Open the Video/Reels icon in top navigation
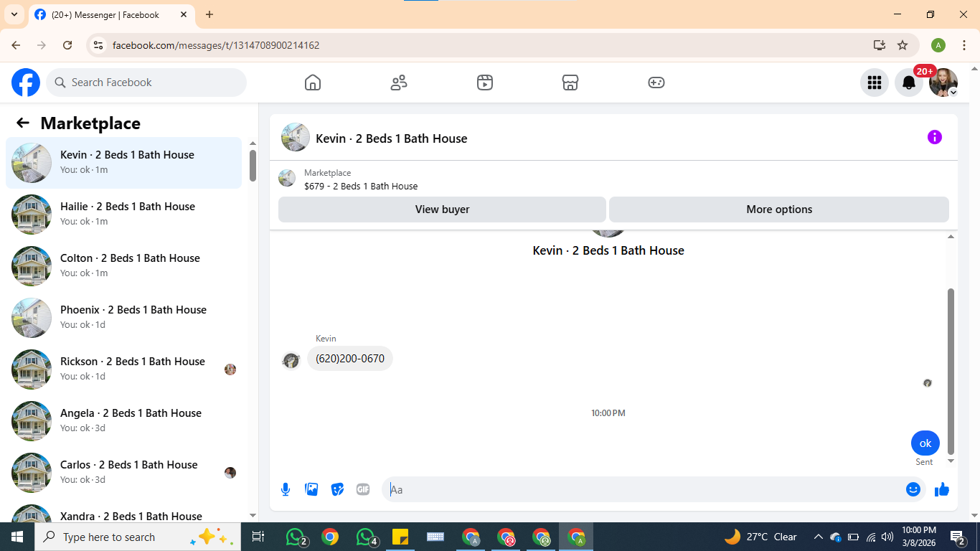The width and height of the screenshot is (980, 551). coord(485,83)
